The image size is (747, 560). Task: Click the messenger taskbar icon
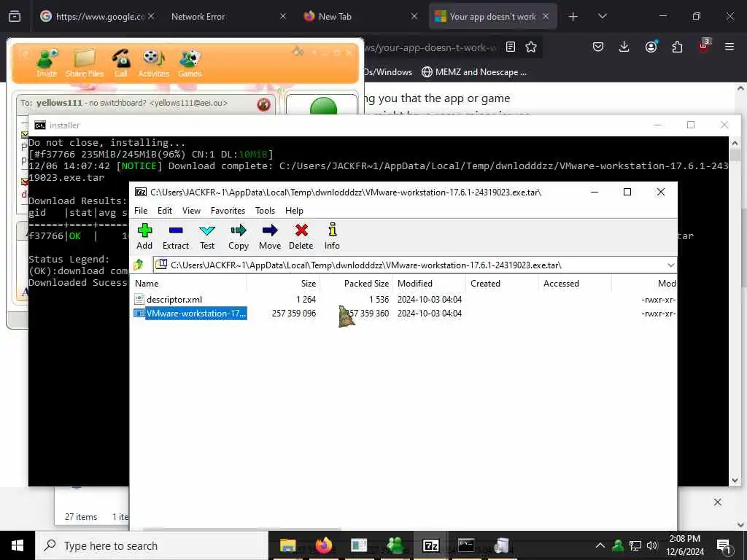tap(395, 545)
